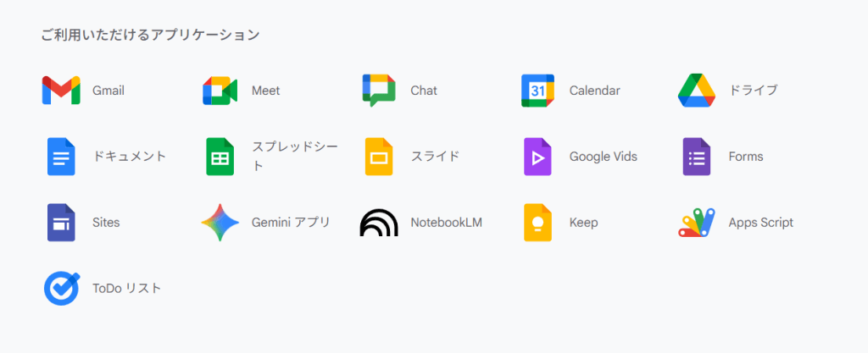Open the dark blue Sites icon
Image resolution: width=868 pixels, height=353 pixels.
(61, 223)
